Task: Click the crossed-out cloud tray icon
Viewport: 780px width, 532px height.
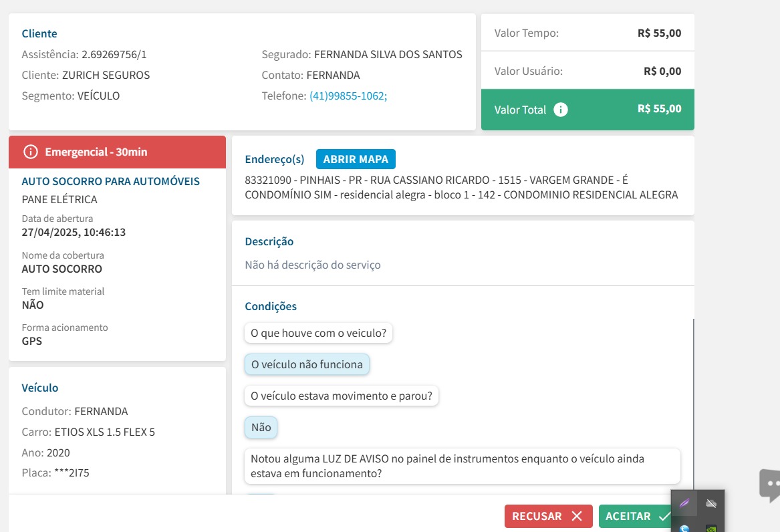Action: click(711, 503)
